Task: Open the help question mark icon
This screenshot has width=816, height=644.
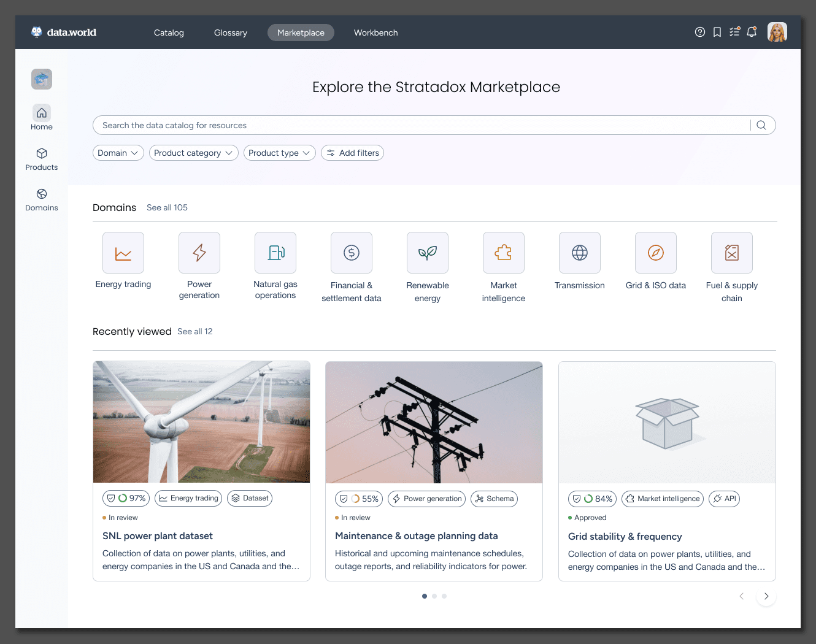Action: [x=699, y=33]
